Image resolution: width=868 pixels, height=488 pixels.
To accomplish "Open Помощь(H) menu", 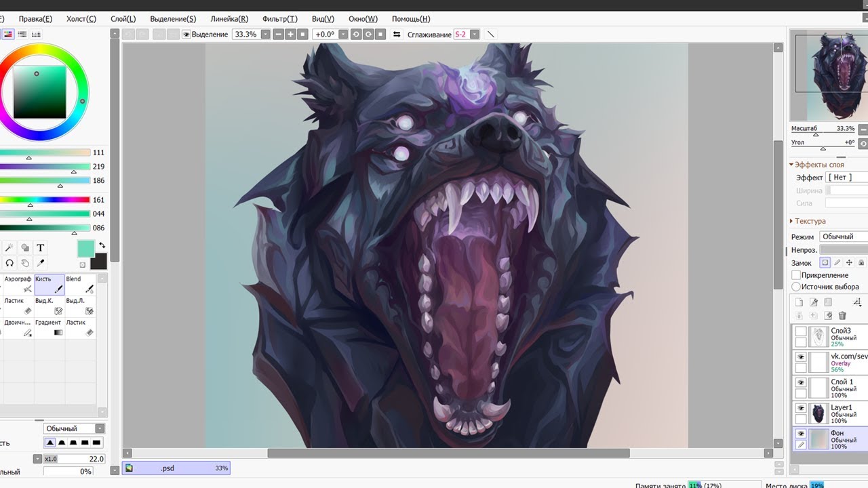I will [411, 19].
